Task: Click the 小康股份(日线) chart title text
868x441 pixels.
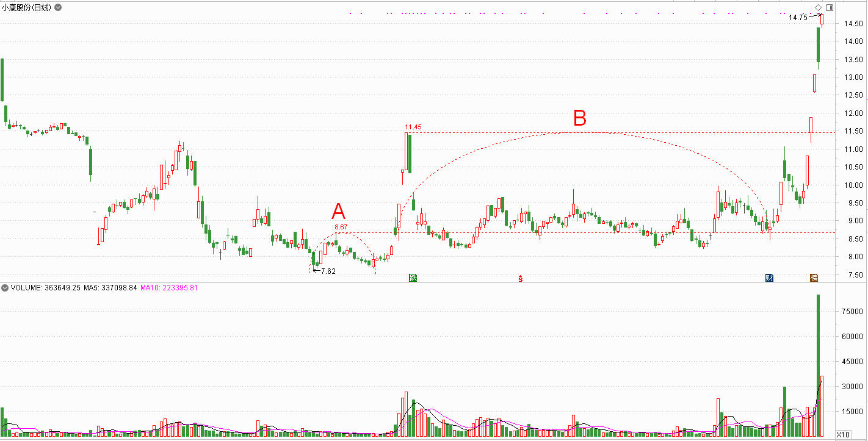Action: point(26,7)
